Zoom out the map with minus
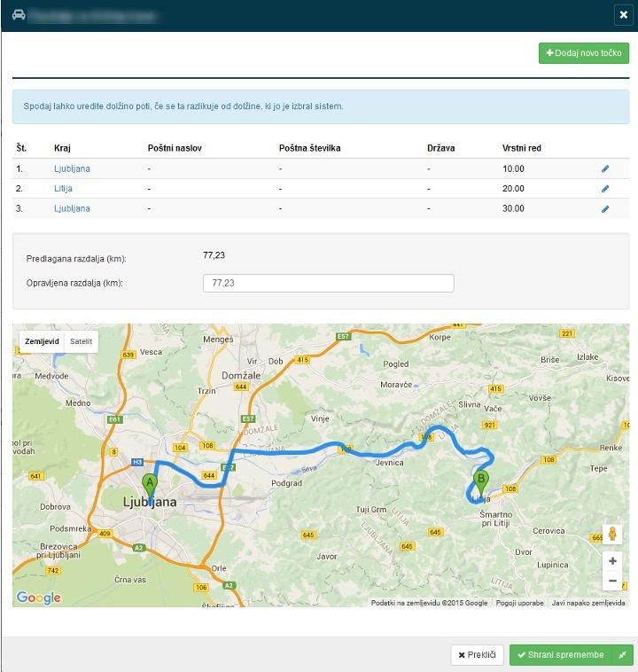Screen dimensions: 638x672 point(612,581)
